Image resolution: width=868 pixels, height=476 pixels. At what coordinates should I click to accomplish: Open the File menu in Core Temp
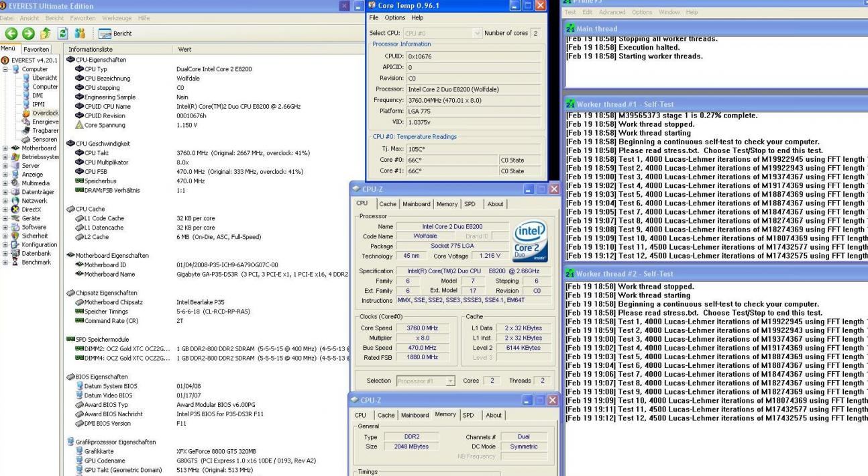pos(375,17)
